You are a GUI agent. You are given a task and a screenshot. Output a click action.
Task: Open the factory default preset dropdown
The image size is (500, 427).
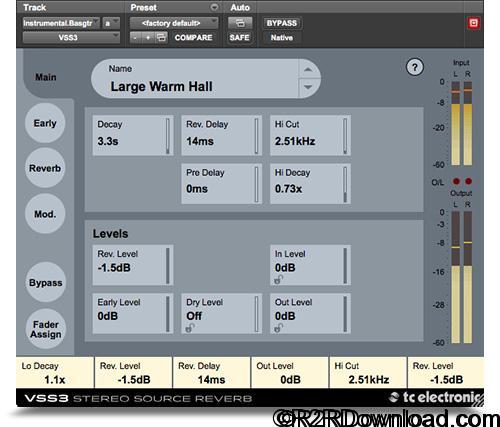coord(174,23)
